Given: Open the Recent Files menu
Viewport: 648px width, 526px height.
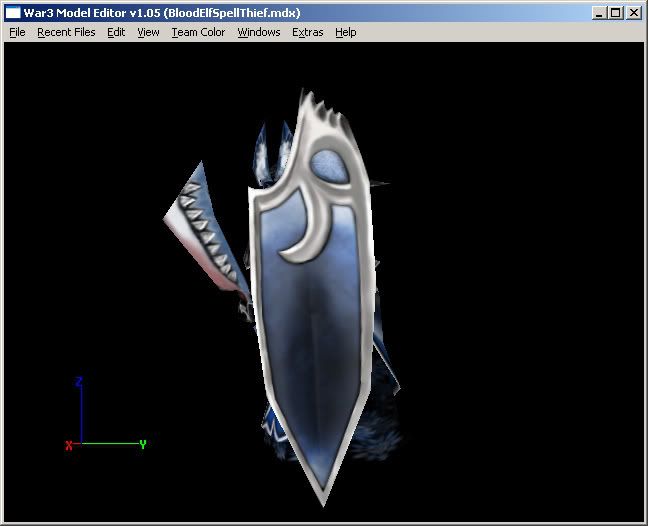Looking at the screenshot, I should tap(66, 32).
